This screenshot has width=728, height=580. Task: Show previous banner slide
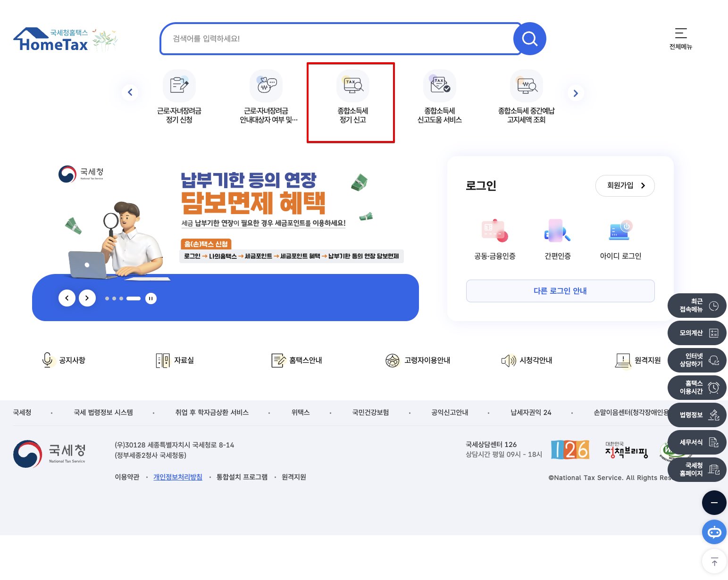coord(67,298)
